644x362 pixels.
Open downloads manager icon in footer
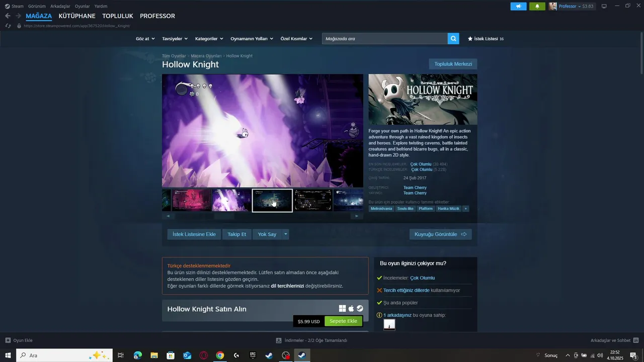click(x=279, y=340)
